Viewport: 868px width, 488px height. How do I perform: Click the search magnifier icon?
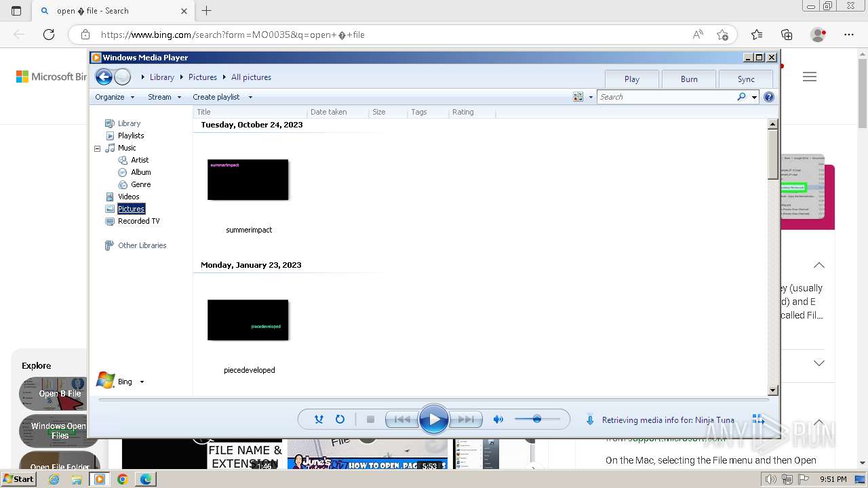pos(742,97)
